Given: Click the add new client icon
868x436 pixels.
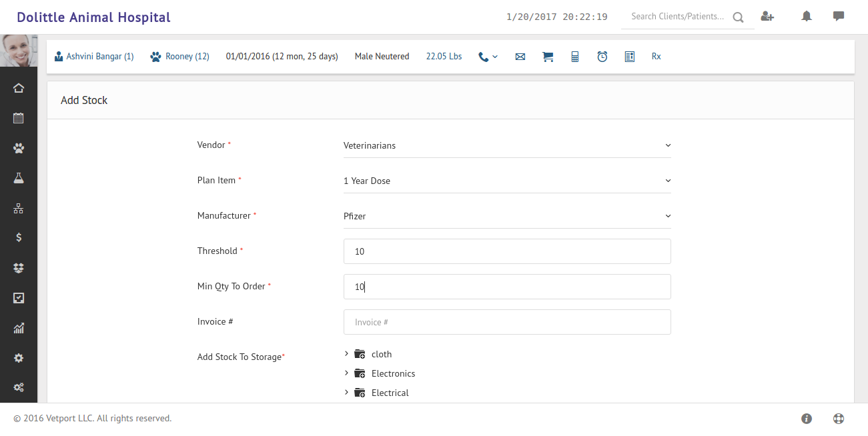Looking at the screenshot, I should click(767, 17).
